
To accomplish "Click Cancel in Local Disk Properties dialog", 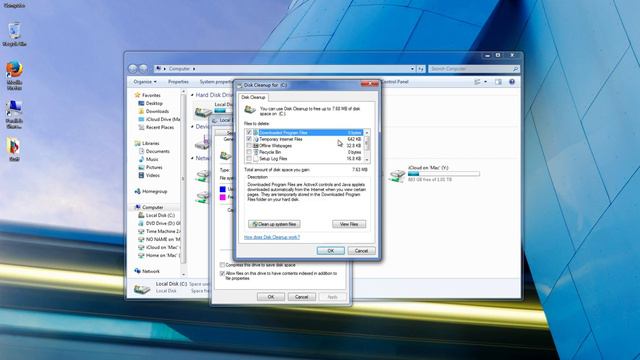I will click(x=301, y=297).
